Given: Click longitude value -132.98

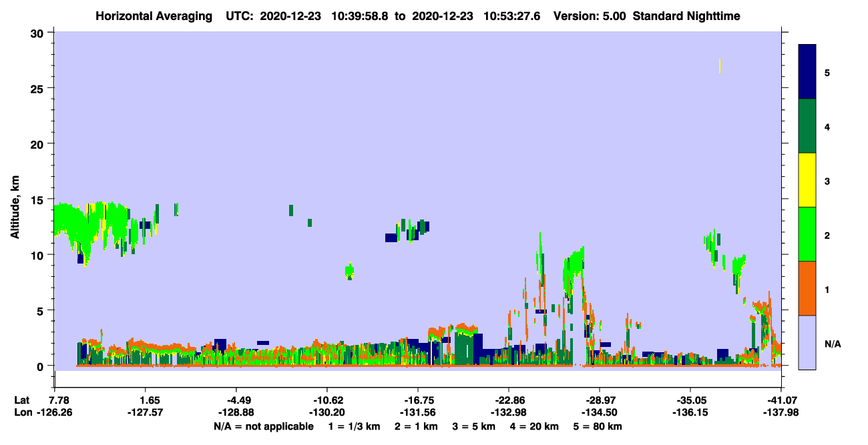Looking at the screenshot, I should tap(509, 412).
